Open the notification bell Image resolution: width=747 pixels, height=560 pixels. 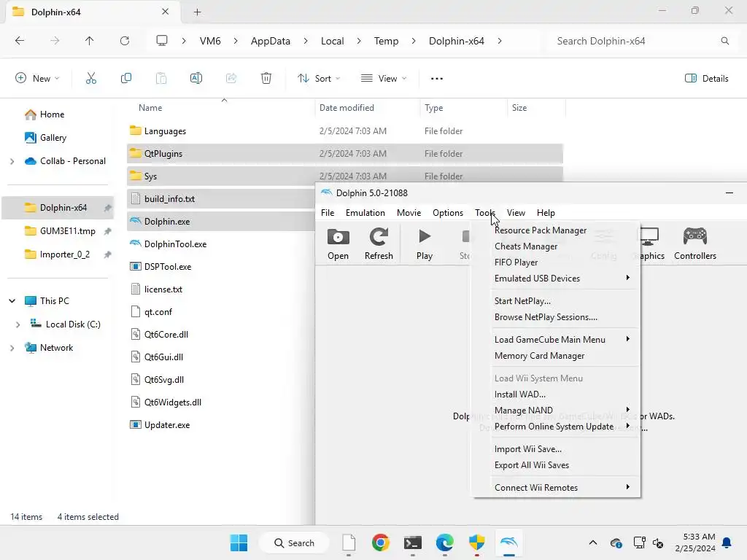tap(727, 542)
